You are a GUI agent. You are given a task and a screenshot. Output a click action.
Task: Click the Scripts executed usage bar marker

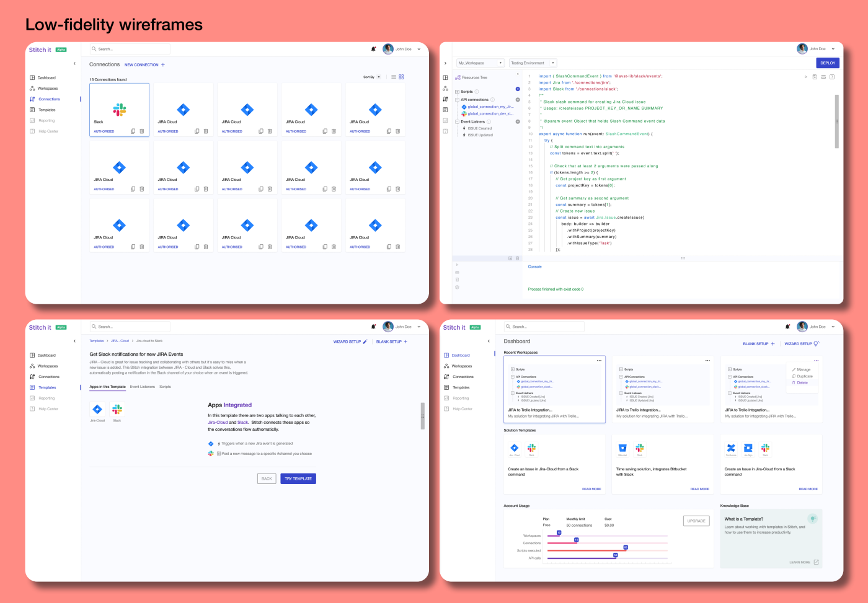[626, 547]
